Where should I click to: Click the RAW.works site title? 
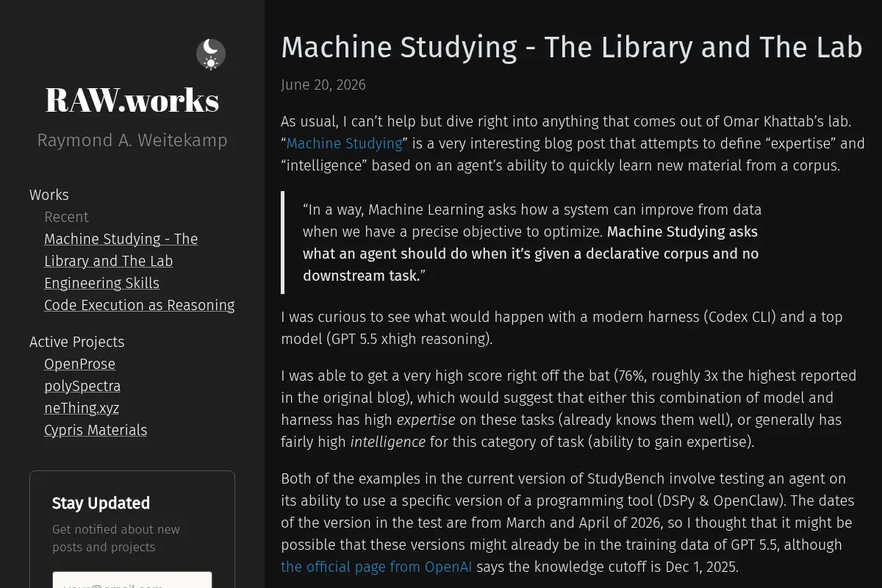pos(132,100)
